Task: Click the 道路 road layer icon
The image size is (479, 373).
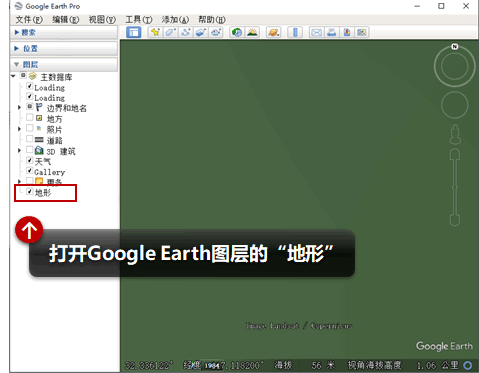Action: (39, 139)
